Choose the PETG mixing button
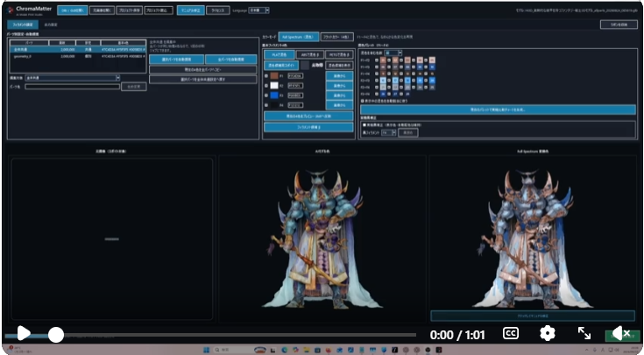Viewport: 644px width, 355px height. tap(339, 54)
